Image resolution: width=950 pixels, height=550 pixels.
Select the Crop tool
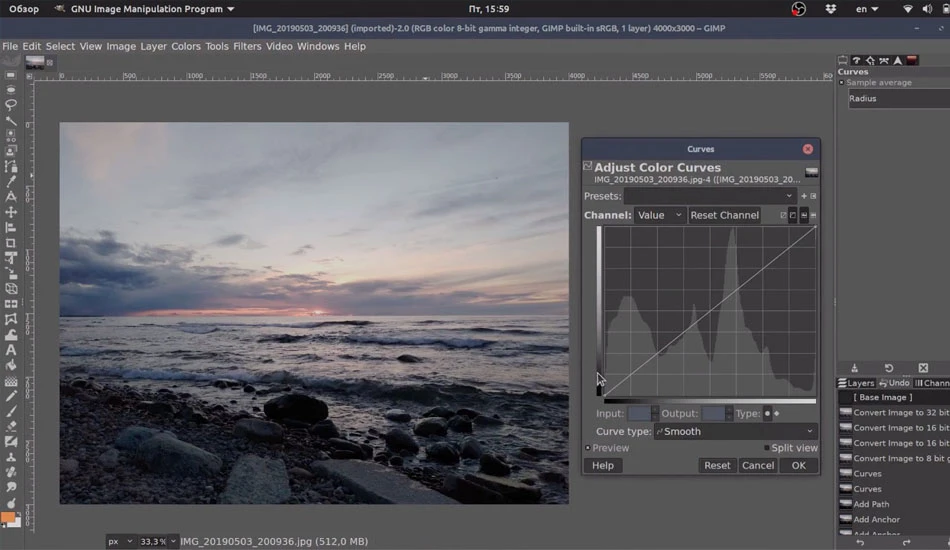click(x=11, y=243)
